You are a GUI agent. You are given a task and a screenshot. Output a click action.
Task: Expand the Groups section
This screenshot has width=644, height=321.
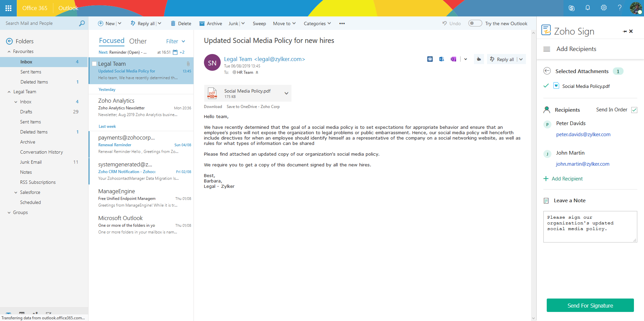click(x=9, y=213)
